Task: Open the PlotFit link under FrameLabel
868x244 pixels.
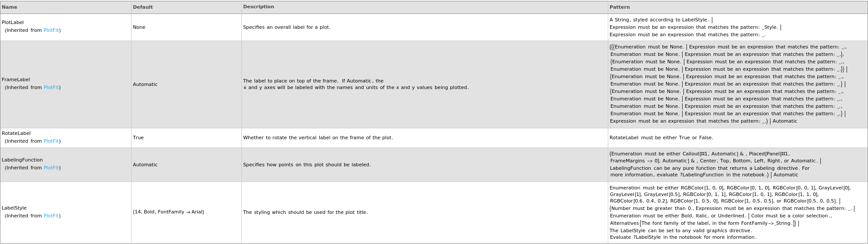Action: (x=51, y=88)
